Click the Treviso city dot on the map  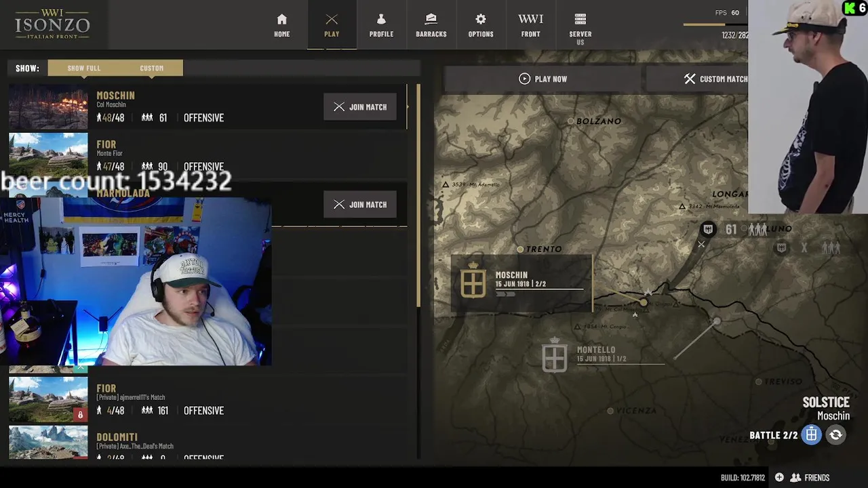(x=758, y=382)
